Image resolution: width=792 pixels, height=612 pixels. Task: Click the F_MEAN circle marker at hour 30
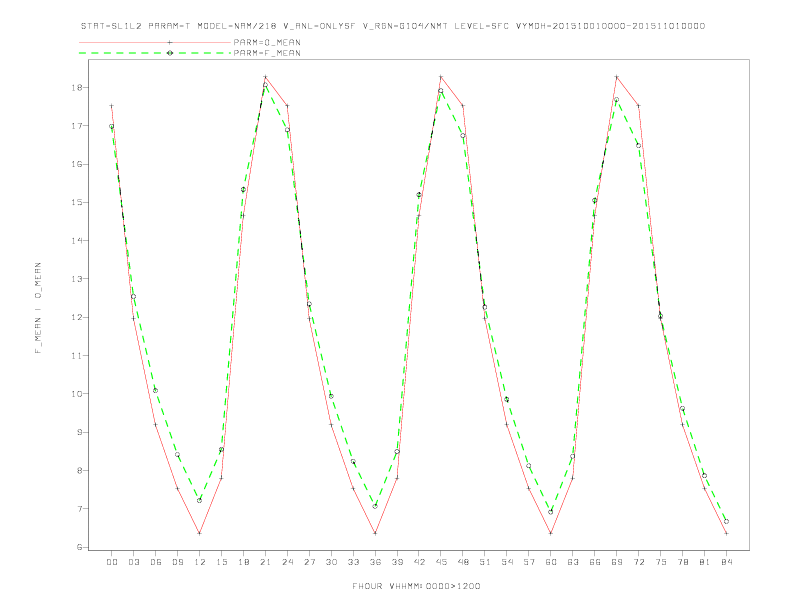click(x=331, y=396)
